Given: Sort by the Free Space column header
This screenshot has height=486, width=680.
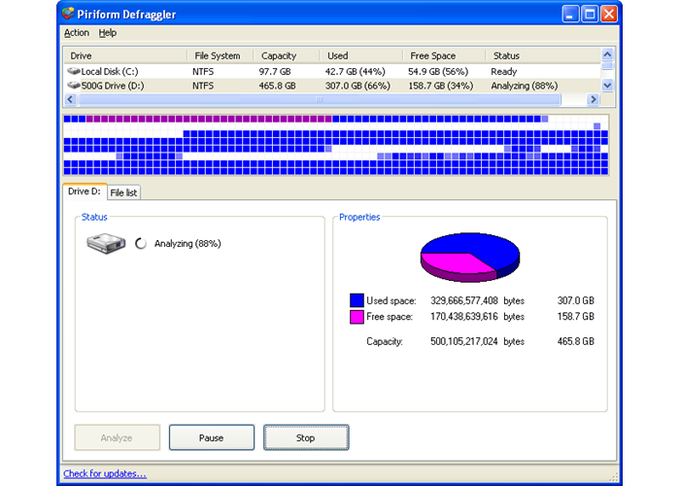Looking at the screenshot, I should [444, 56].
